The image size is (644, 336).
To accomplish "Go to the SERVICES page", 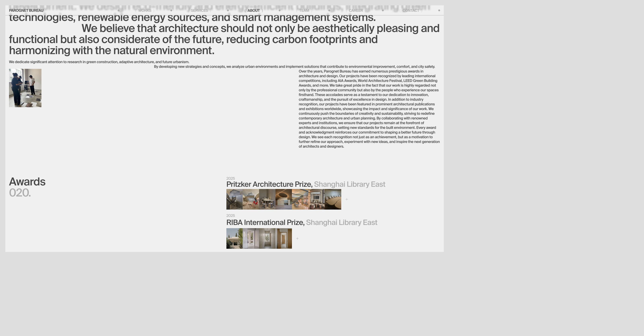I will (x=199, y=10).
